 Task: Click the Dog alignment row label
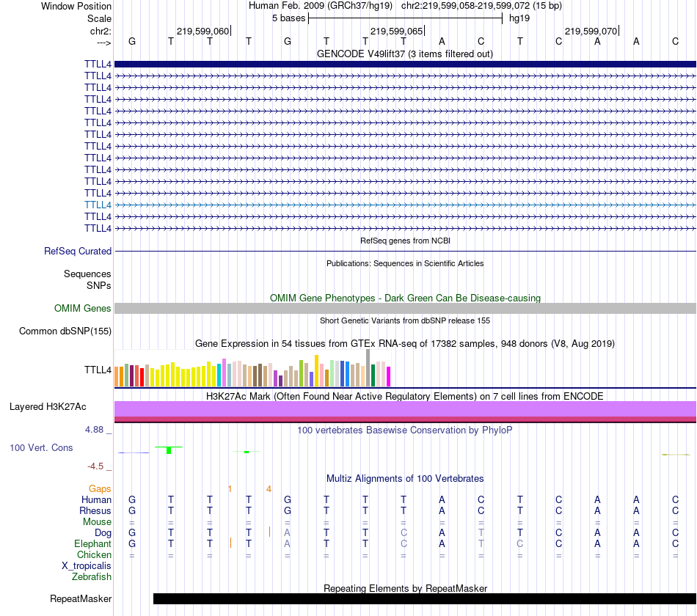(x=103, y=532)
